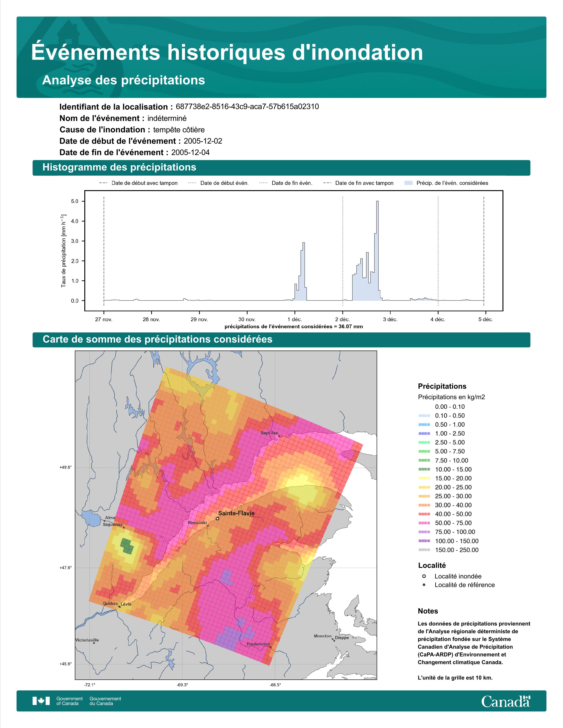
Task: Click the 27 nov. x-axis label
Action: coord(104,319)
